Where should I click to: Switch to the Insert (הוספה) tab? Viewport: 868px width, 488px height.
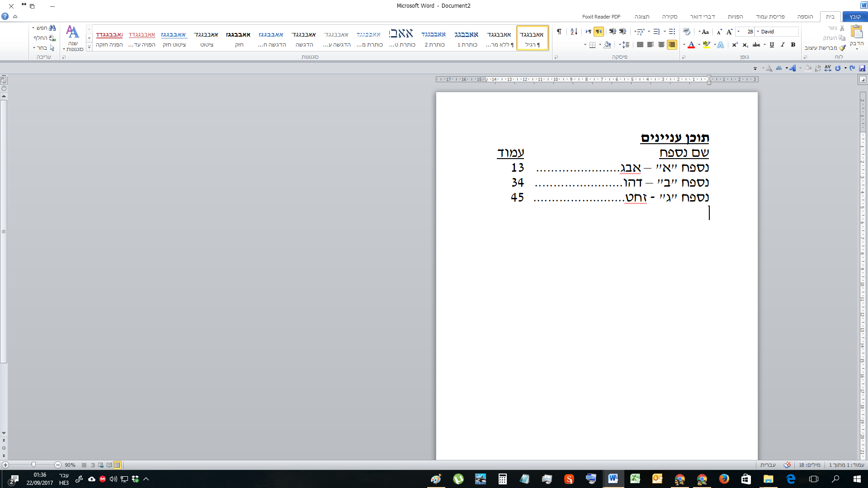coord(805,17)
